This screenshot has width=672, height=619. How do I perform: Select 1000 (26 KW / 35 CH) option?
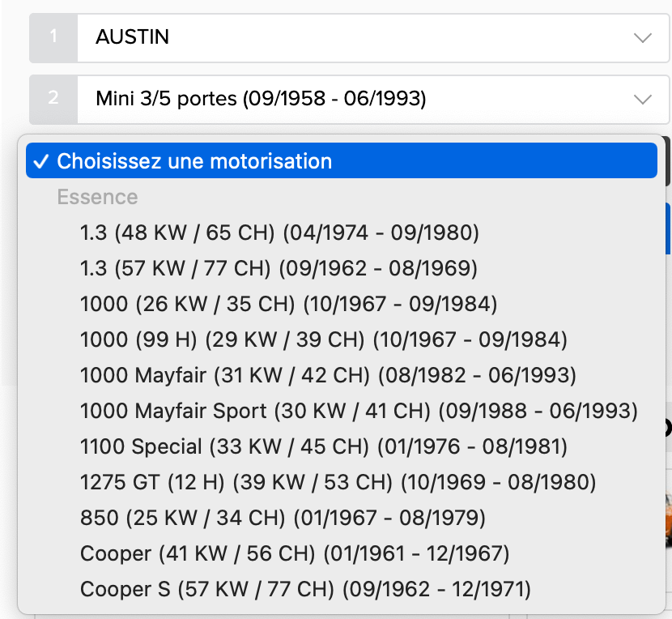click(x=288, y=304)
